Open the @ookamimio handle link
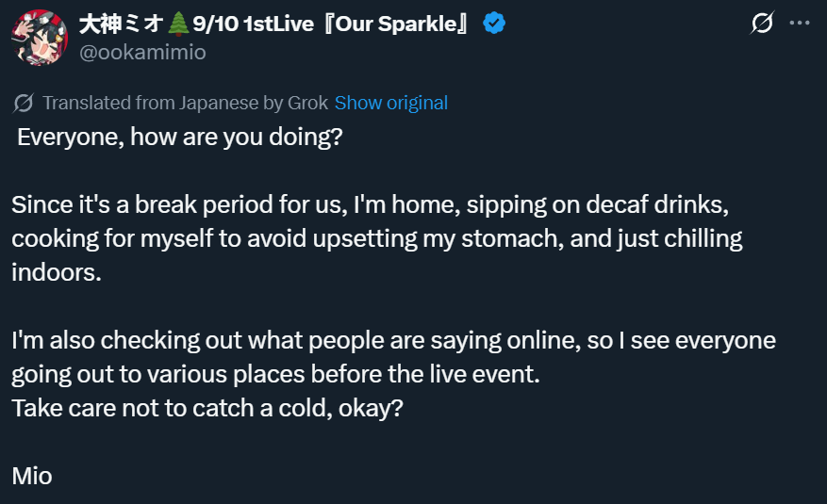 141,52
